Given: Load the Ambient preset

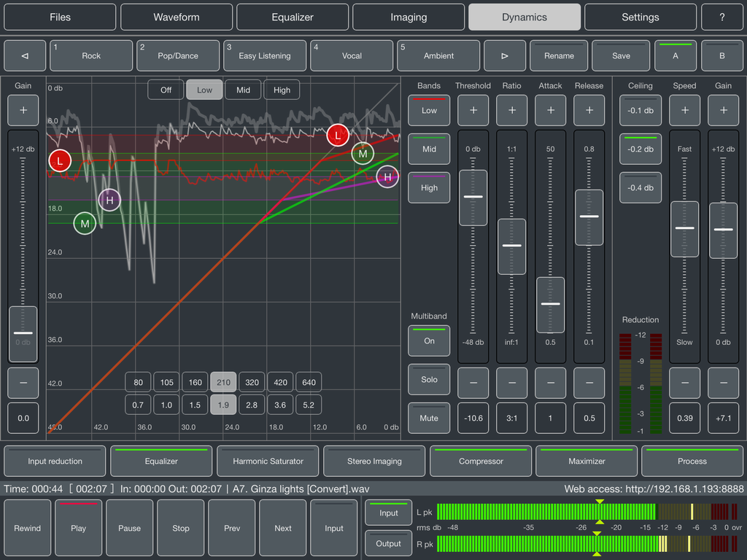Looking at the screenshot, I should click(438, 55).
